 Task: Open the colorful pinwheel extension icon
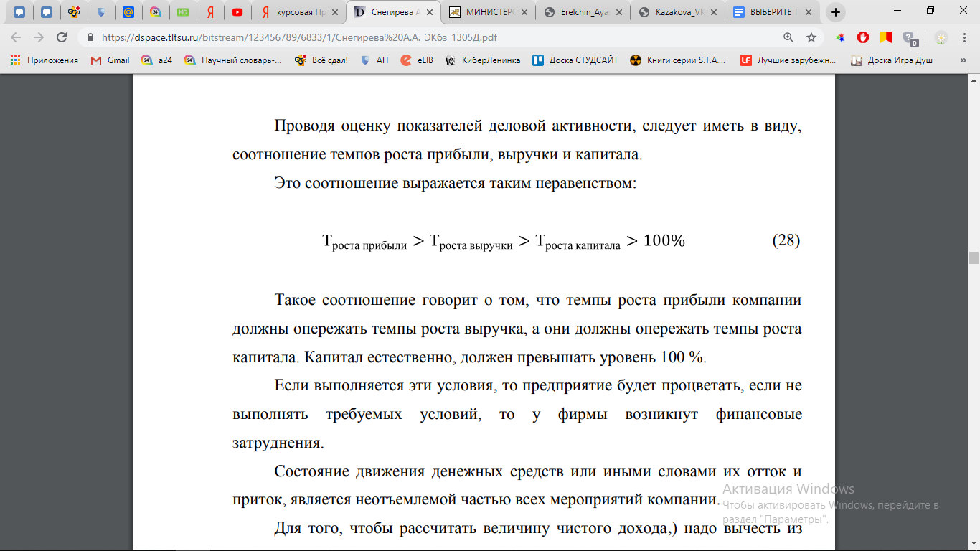[840, 37]
